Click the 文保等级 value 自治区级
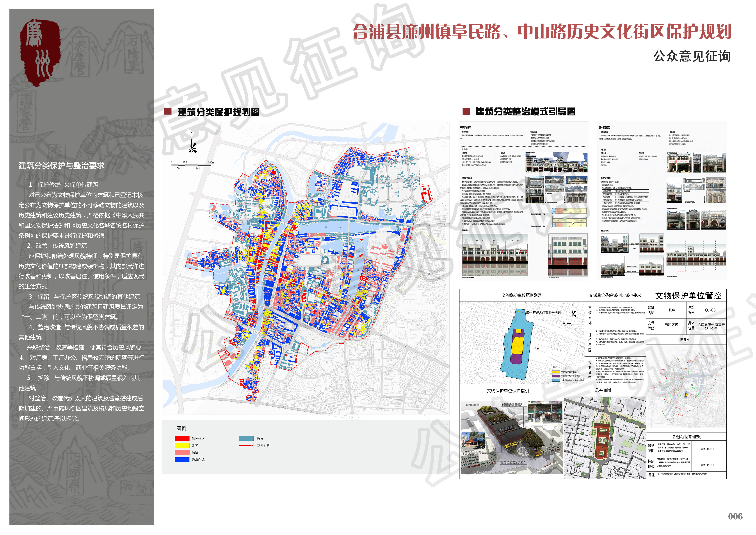Viewport: 756px width, 535px height. (x=671, y=325)
